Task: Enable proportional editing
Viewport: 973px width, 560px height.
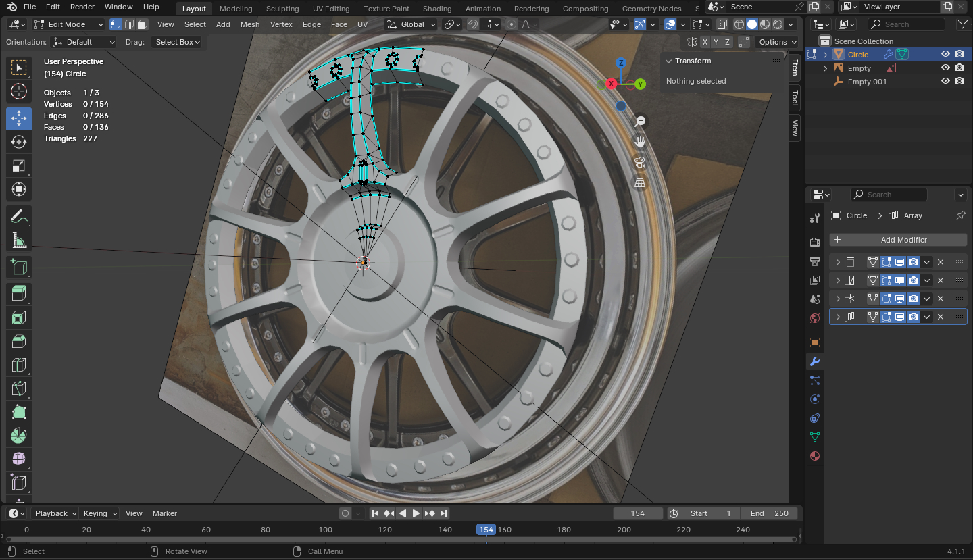Action: coord(512,24)
